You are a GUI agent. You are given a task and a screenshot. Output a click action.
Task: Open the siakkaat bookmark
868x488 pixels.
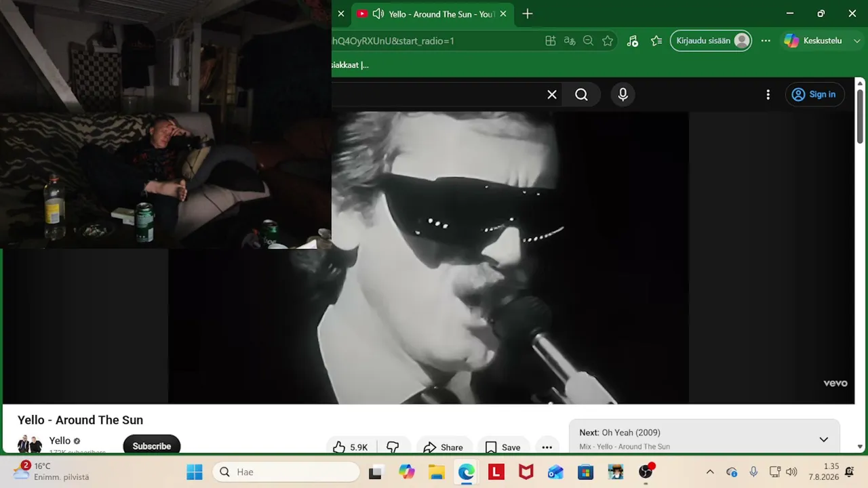(x=350, y=65)
